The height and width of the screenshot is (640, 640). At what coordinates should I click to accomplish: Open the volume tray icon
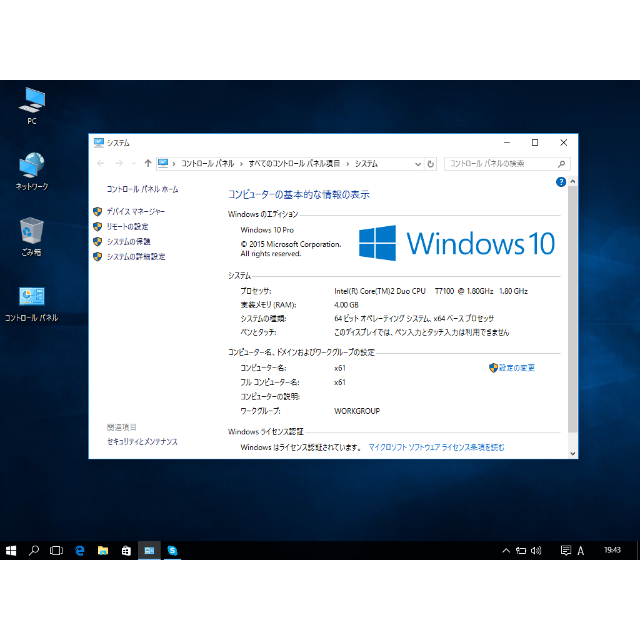pyautogui.click(x=536, y=551)
